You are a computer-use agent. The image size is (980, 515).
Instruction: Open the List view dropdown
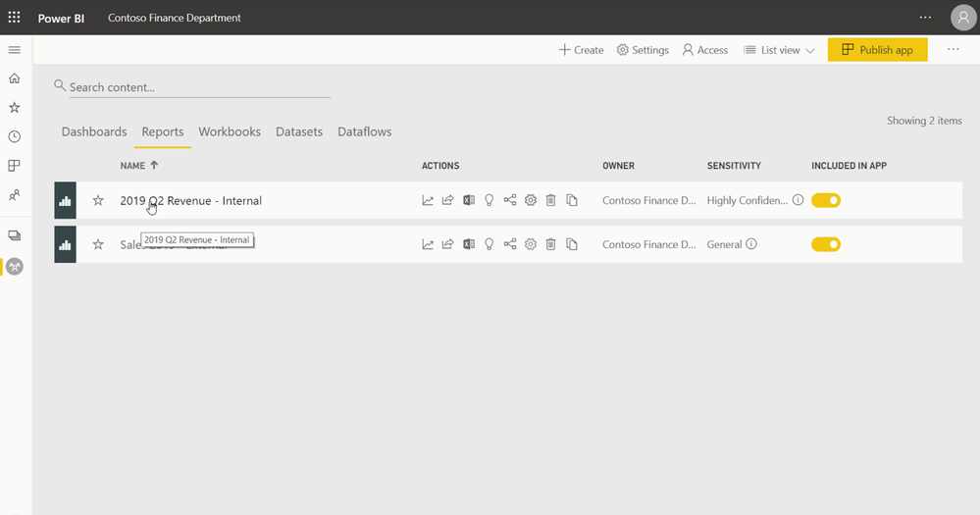click(779, 50)
